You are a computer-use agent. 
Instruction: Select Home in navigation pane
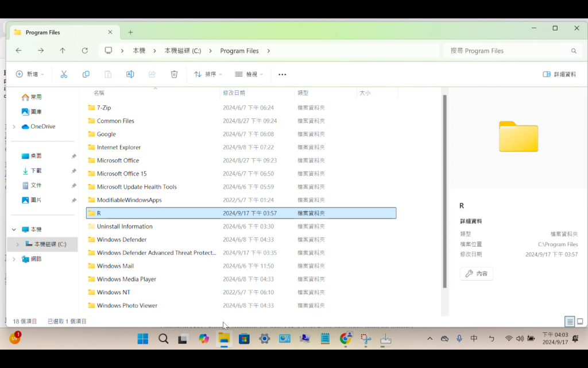(x=32, y=97)
